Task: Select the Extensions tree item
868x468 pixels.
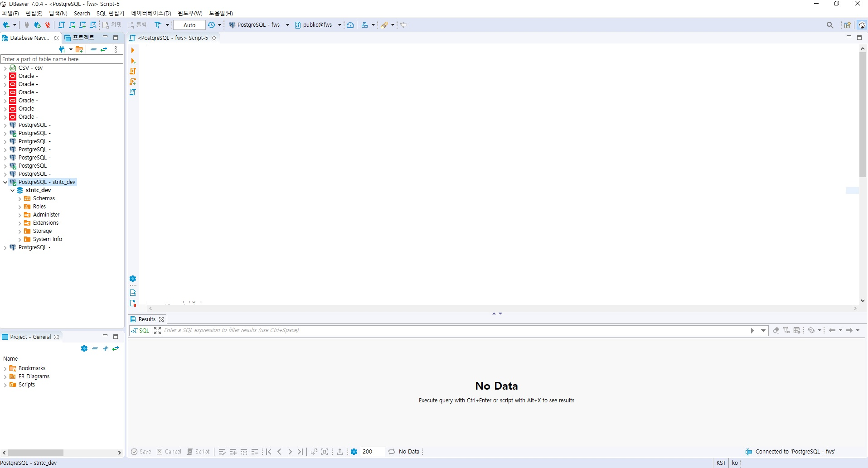Action: tap(46, 223)
